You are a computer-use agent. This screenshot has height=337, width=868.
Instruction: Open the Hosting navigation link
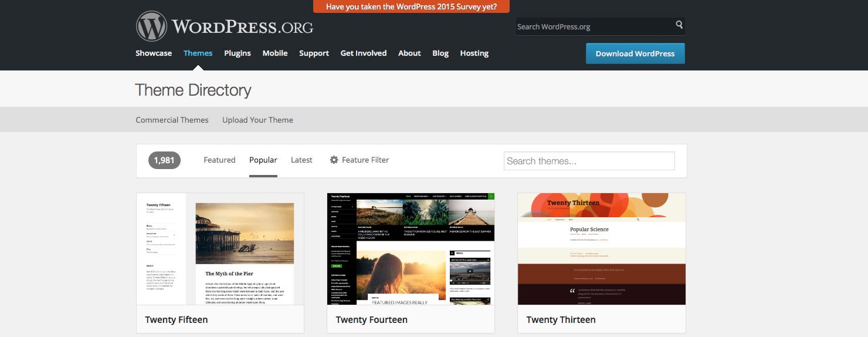pyautogui.click(x=474, y=53)
